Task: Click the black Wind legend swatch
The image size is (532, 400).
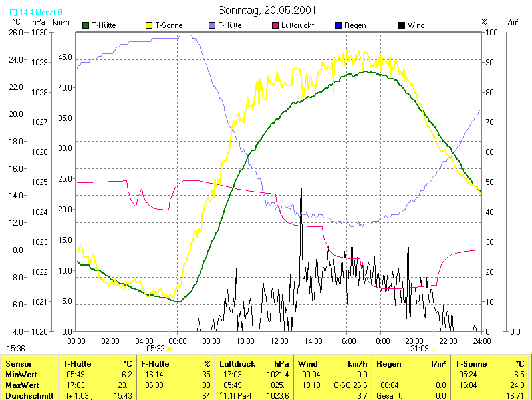Action: (x=402, y=25)
